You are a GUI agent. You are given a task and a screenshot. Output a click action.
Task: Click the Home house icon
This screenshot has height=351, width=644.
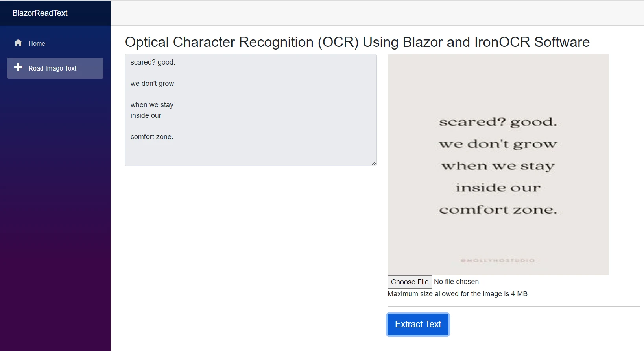click(18, 43)
